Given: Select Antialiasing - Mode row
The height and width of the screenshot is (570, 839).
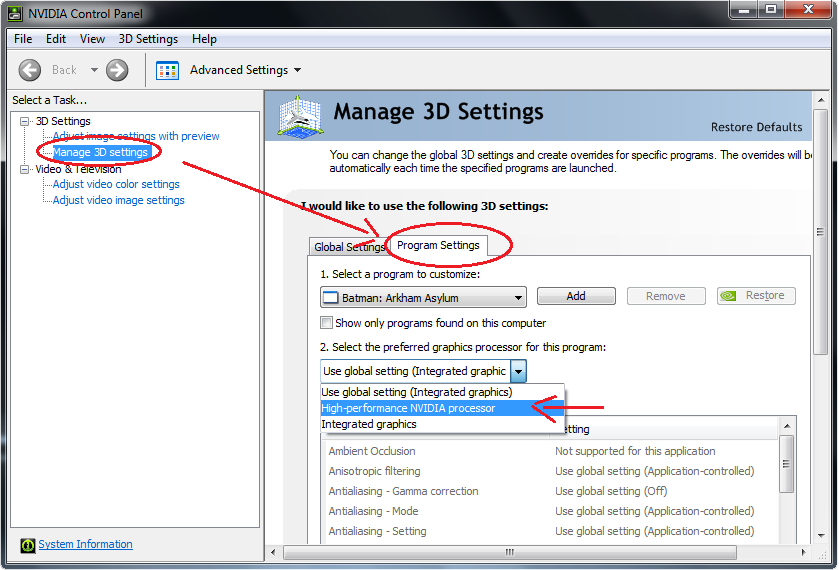Looking at the screenshot, I should pyautogui.click(x=551, y=511).
